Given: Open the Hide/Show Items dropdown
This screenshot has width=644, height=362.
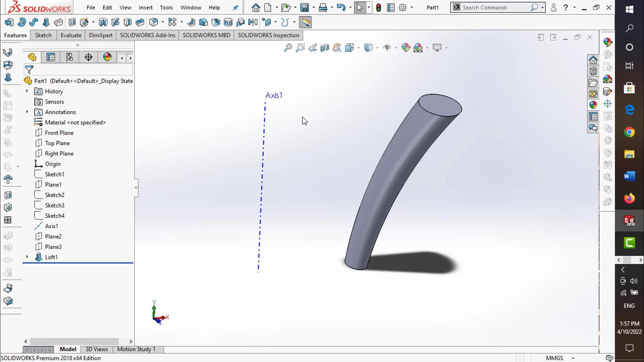Looking at the screenshot, I should pyautogui.click(x=396, y=48).
